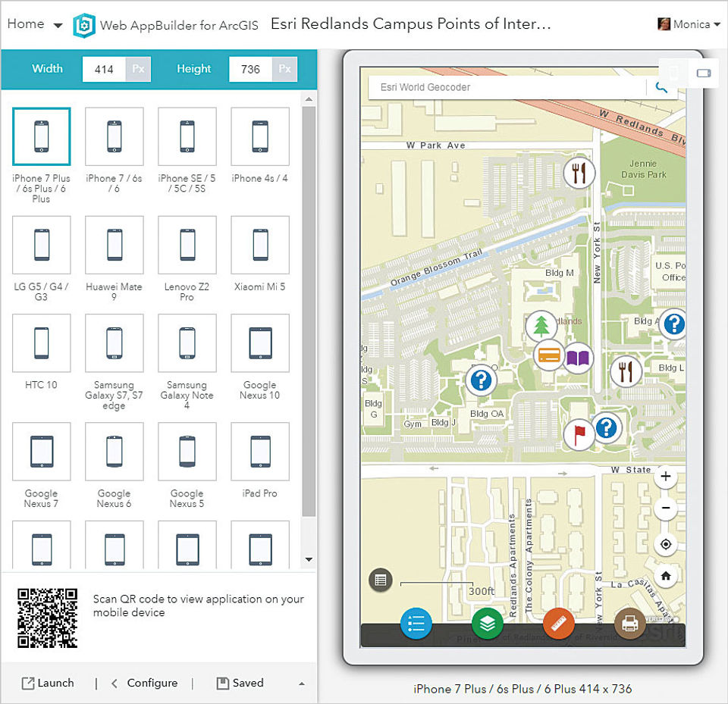Select the iPhone 7 / 6s / 6 device
This screenshot has height=704, width=728.
pos(115,136)
